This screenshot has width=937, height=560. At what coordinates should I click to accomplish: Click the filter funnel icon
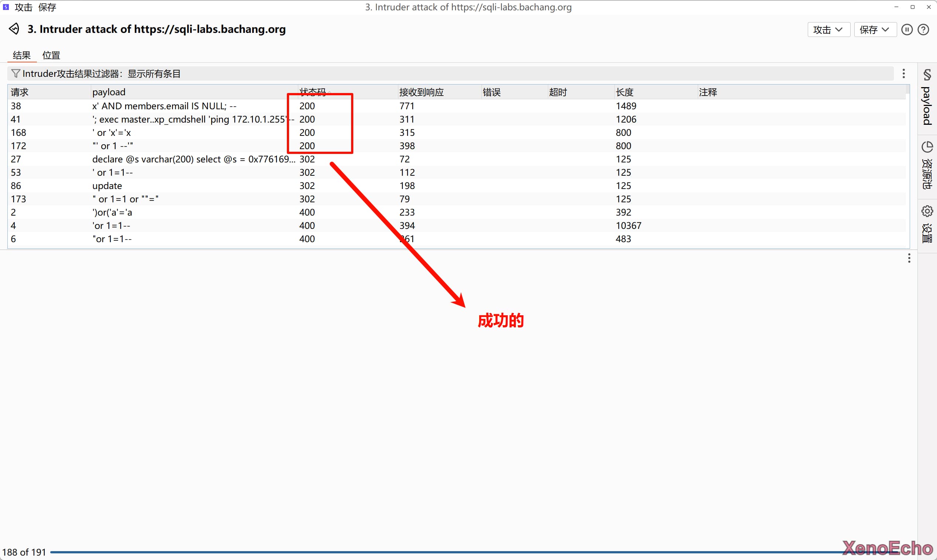point(16,73)
